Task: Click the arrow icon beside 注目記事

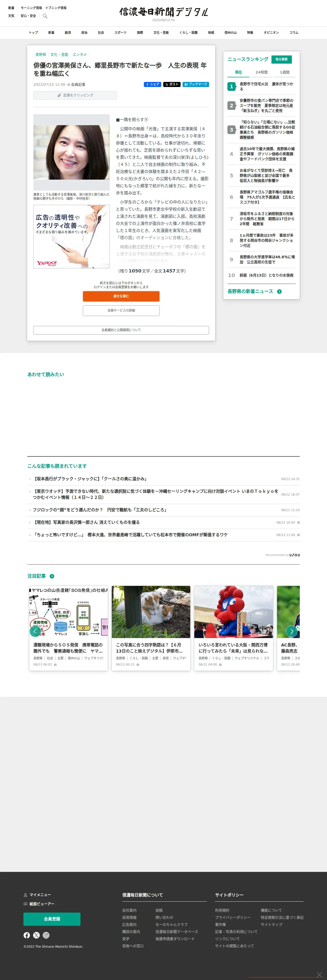Action: (52, 576)
